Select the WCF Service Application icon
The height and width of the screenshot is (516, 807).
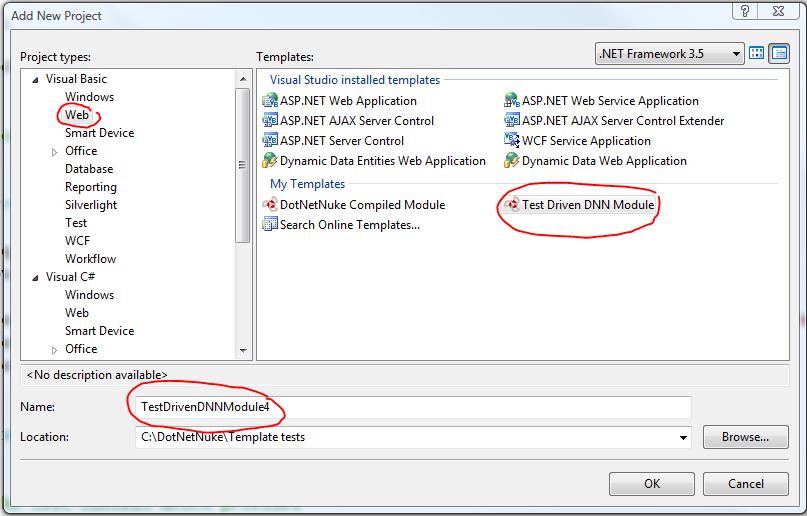512,140
